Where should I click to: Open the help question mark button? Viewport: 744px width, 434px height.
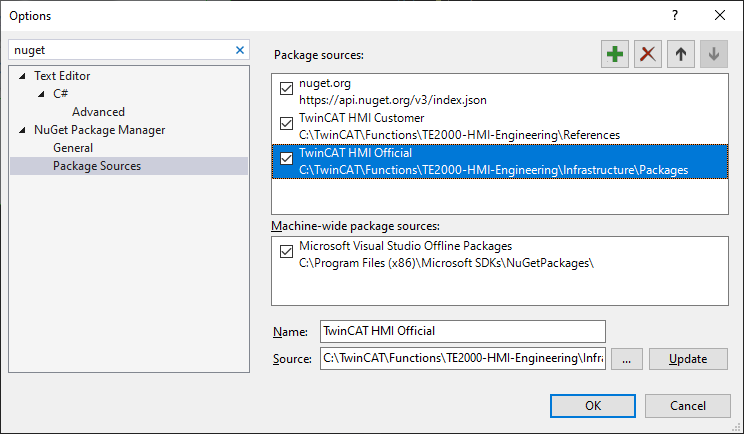point(675,15)
